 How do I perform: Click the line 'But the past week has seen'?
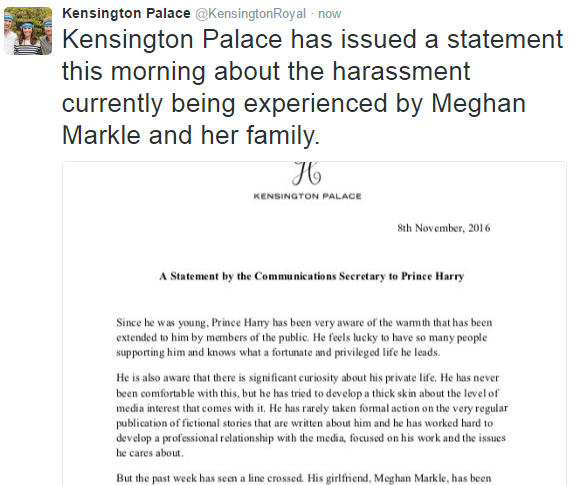304,478
